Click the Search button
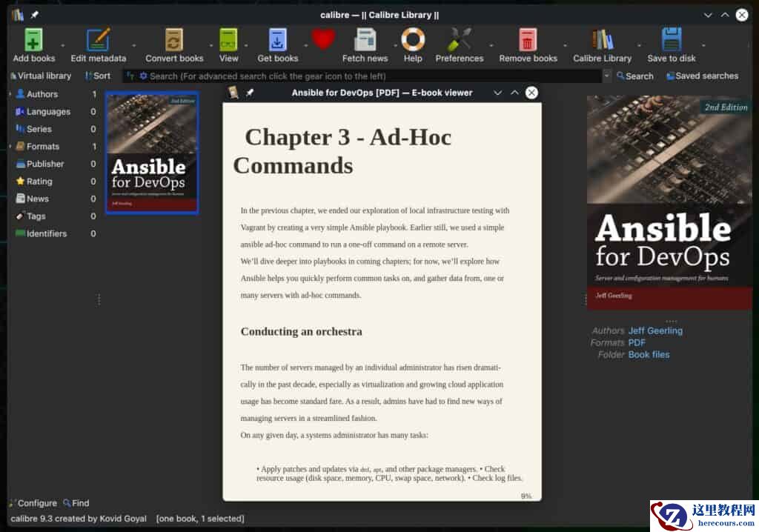Viewport: 759px width, 532px height. 635,76
